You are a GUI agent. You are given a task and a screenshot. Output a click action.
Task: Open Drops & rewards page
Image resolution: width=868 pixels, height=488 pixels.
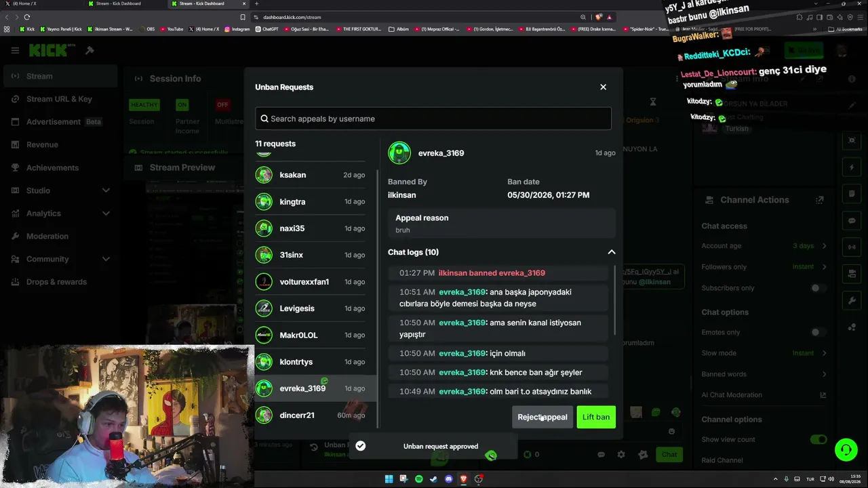tap(59, 282)
